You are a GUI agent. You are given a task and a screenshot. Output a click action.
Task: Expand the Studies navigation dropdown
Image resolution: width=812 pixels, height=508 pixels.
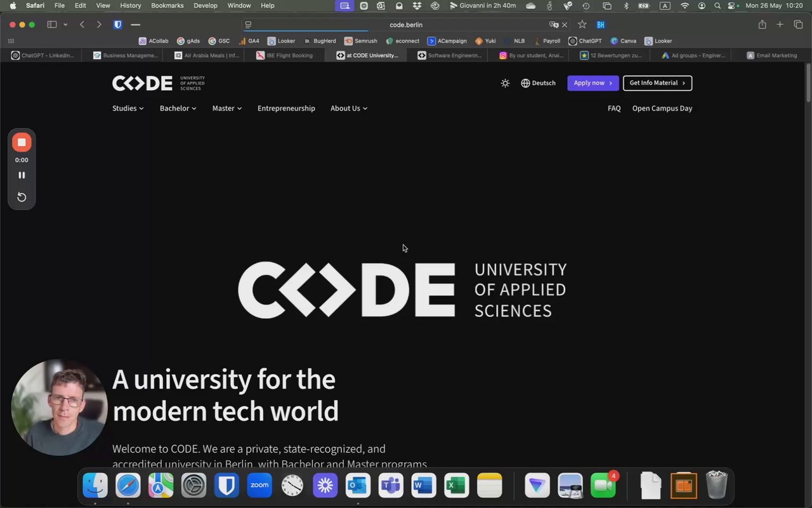(128, 109)
